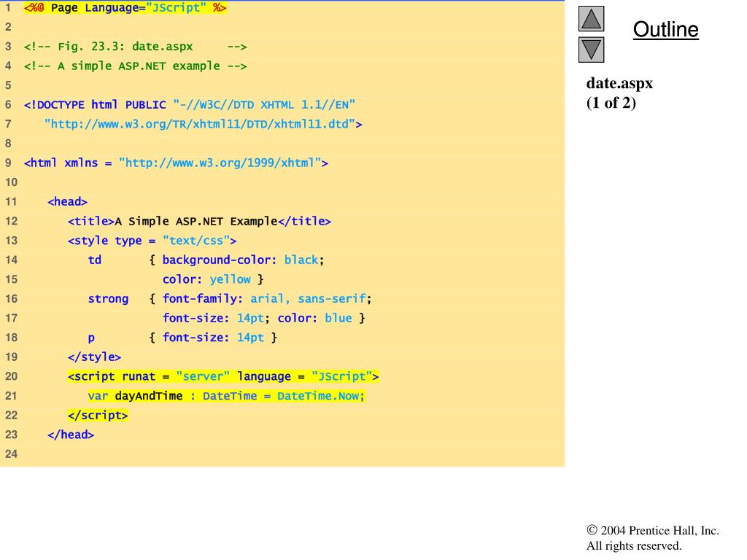Viewport: 747px width, 560px height.
Task: Click line number 24
Action: (x=12, y=454)
